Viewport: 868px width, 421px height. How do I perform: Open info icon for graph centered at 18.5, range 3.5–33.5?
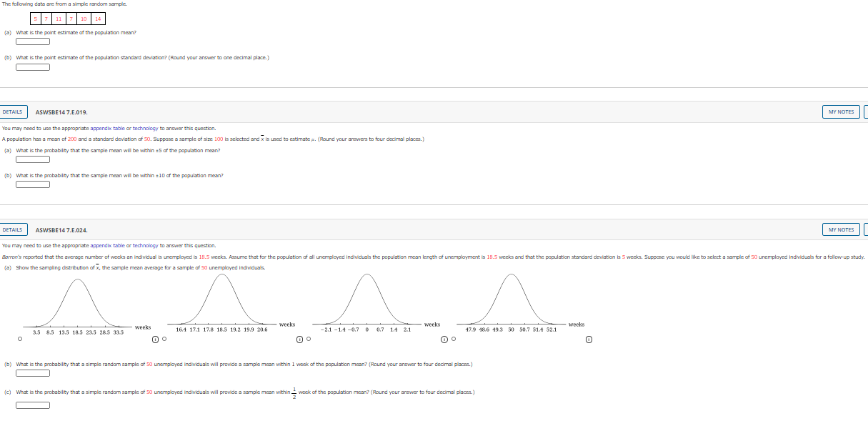point(154,339)
